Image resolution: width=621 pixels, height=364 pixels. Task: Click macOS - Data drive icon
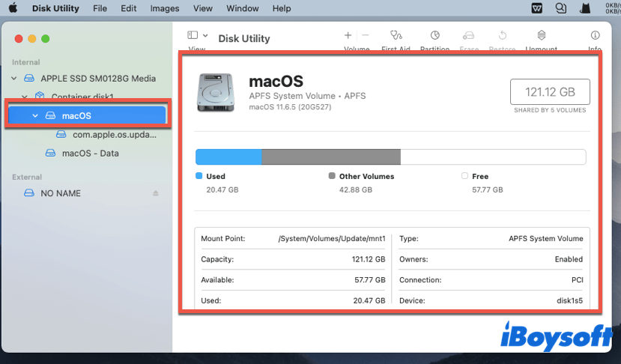[50, 153]
